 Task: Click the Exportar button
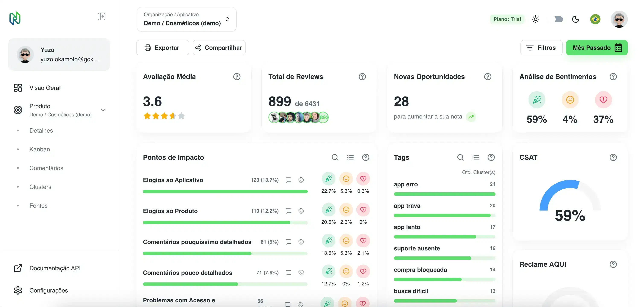click(x=163, y=48)
